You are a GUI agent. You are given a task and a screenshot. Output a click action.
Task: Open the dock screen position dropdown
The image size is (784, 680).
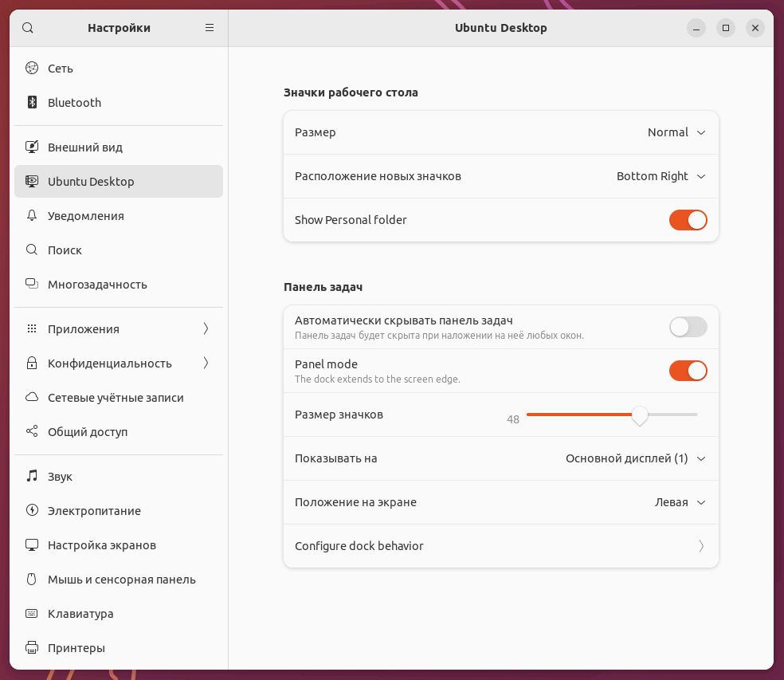click(680, 502)
